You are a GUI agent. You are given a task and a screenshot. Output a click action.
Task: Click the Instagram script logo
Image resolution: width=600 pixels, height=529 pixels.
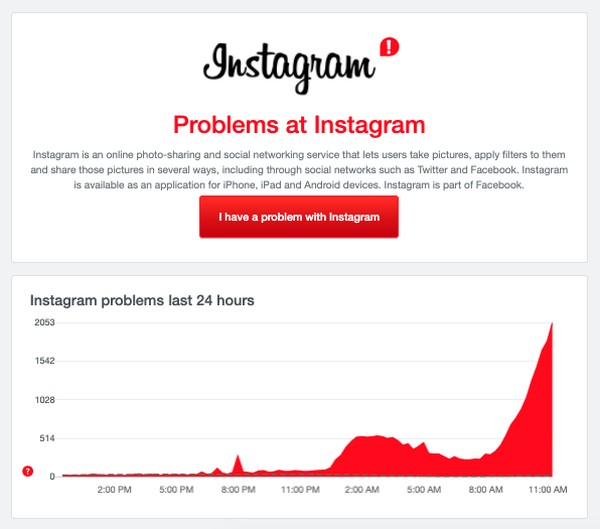289,69
